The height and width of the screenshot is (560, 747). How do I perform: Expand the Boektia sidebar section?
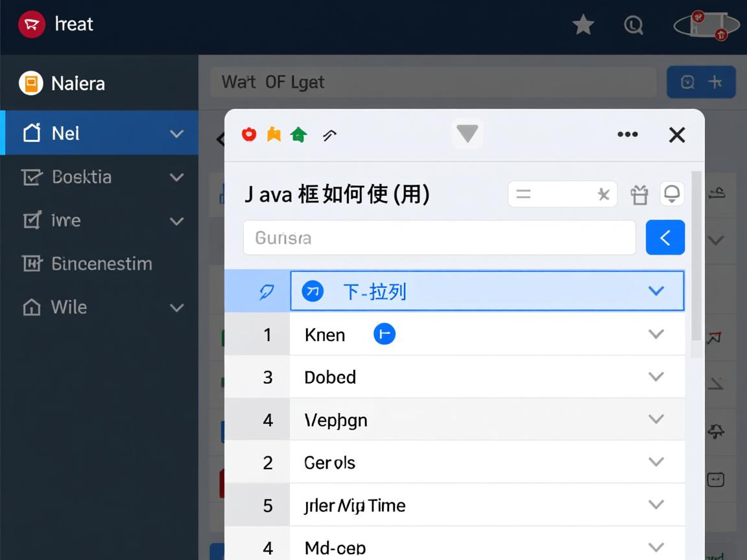(176, 177)
